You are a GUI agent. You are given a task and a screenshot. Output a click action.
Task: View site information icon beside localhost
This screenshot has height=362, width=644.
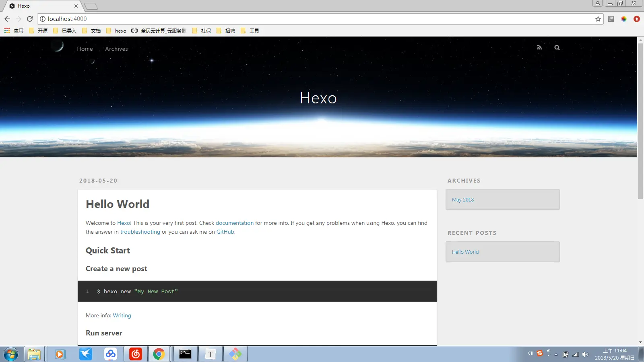point(43,19)
